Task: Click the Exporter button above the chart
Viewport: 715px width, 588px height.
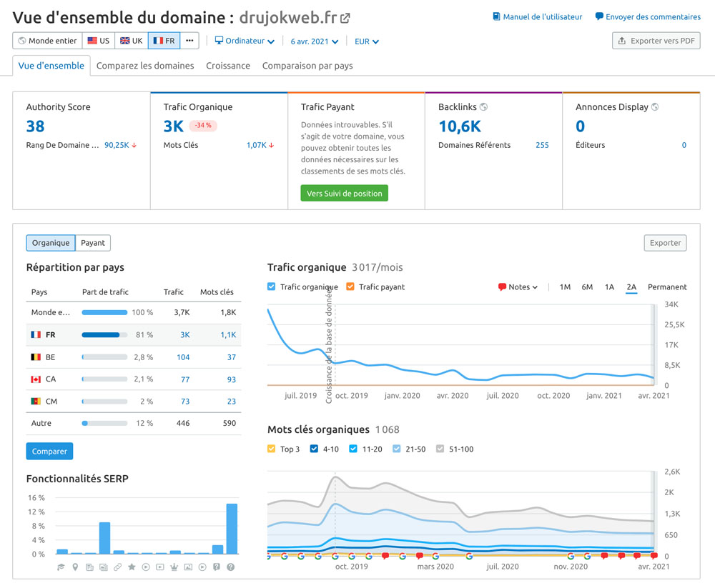Action: (x=665, y=243)
